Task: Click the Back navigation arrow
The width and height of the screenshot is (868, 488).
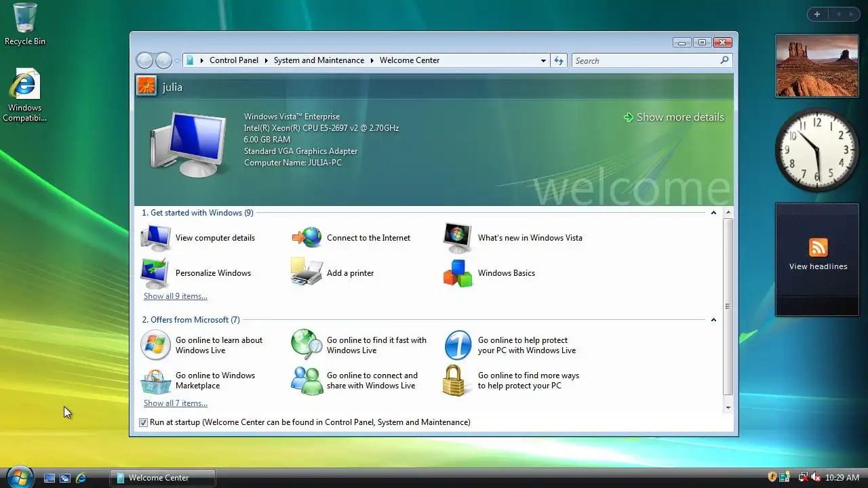Action: point(144,60)
